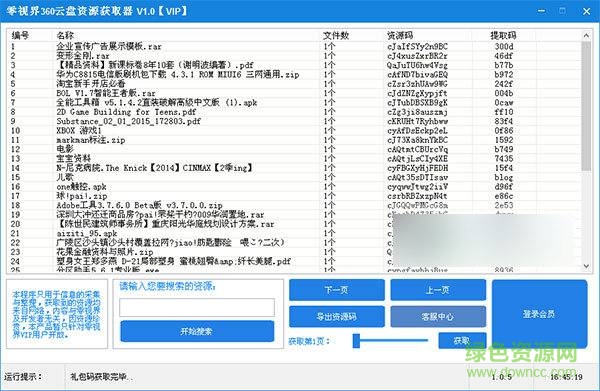Click resource code cZg3ji8auszmj

(x=417, y=112)
